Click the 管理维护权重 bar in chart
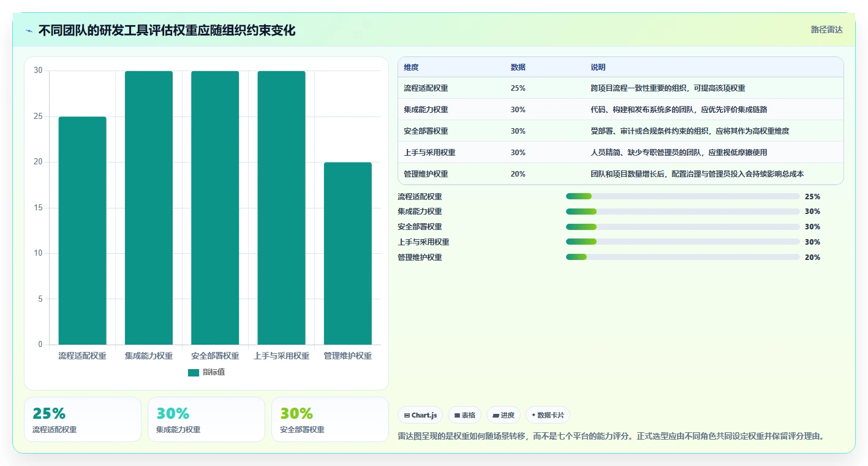Viewport: 868px width, 466px height. 348,253
